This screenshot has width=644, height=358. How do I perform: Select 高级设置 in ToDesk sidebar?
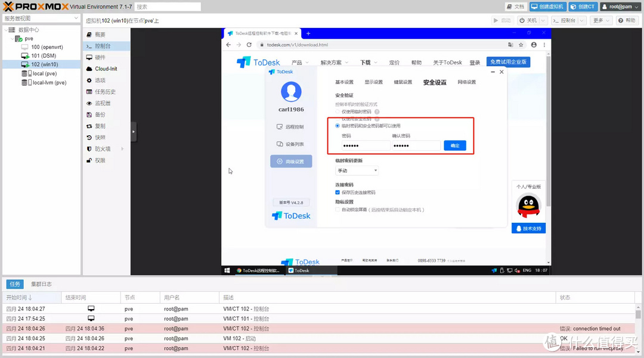tap(291, 161)
